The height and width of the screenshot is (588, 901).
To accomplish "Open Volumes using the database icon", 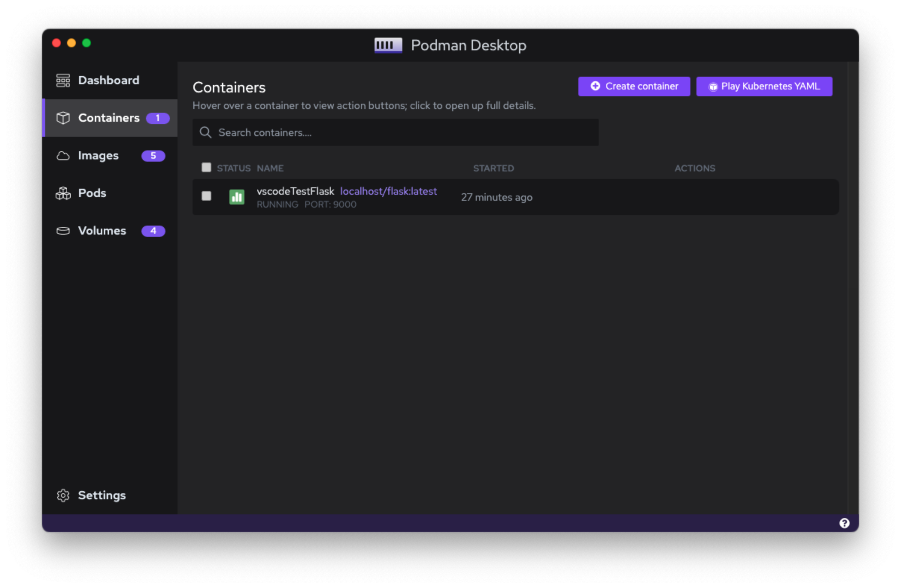I will point(63,231).
